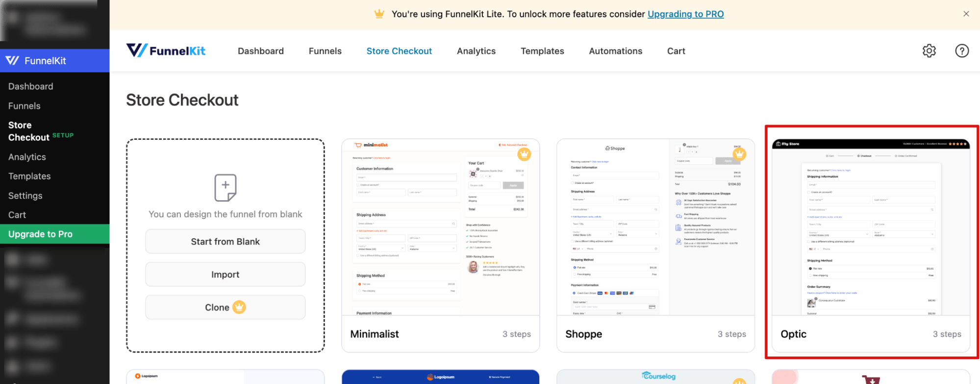This screenshot has height=384, width=980.
Task: Click the 3 steps label on Shoppe card
Action: tap(731, 334)
